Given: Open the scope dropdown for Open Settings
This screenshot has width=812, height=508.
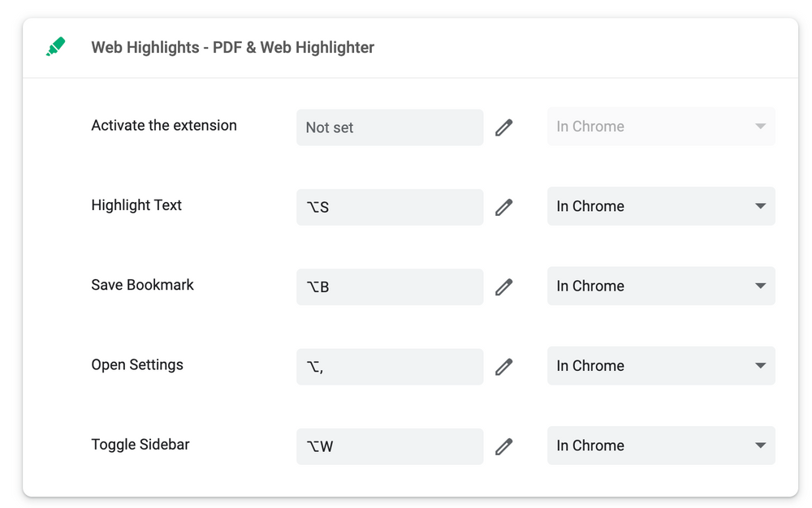Looking at the screenshot, I should [661, 366].
